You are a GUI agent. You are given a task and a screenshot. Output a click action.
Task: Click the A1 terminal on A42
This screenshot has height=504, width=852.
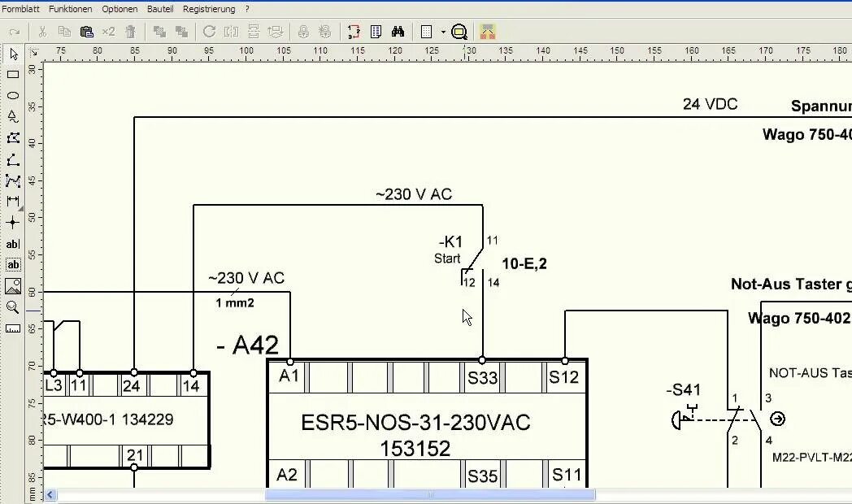tap(289, 376)
